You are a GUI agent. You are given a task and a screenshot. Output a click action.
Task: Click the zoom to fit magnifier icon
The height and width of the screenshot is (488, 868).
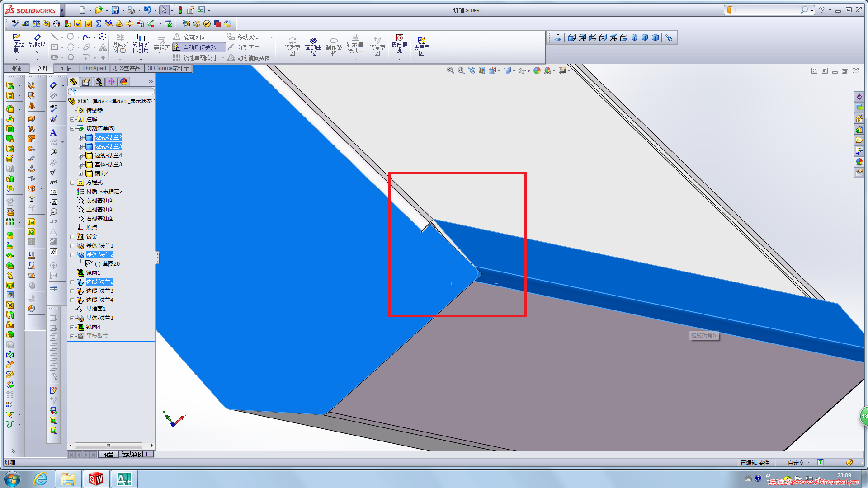click(450, 70)
